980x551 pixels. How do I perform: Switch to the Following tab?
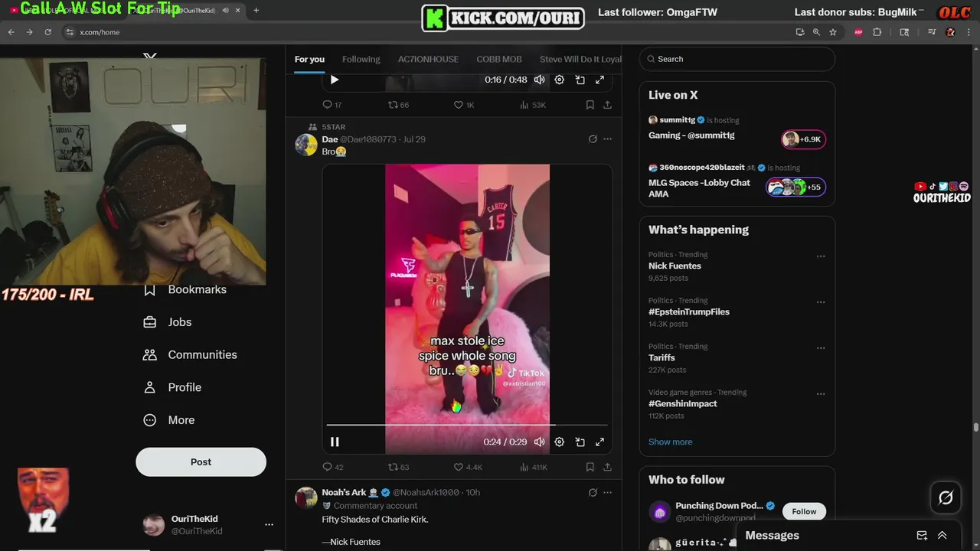pos(361,59)
